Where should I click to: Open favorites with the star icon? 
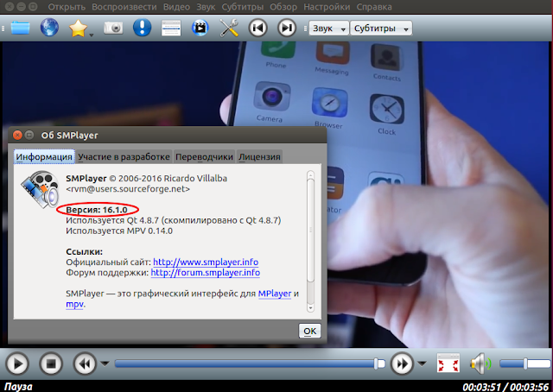pyautogui.click(x=78, y=28)
